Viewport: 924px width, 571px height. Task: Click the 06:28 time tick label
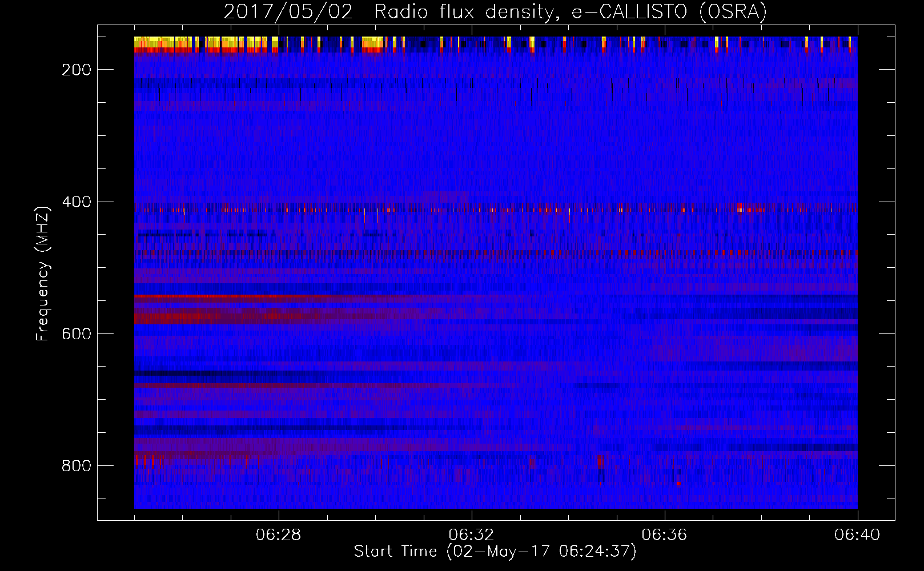(x=279, y=535)
